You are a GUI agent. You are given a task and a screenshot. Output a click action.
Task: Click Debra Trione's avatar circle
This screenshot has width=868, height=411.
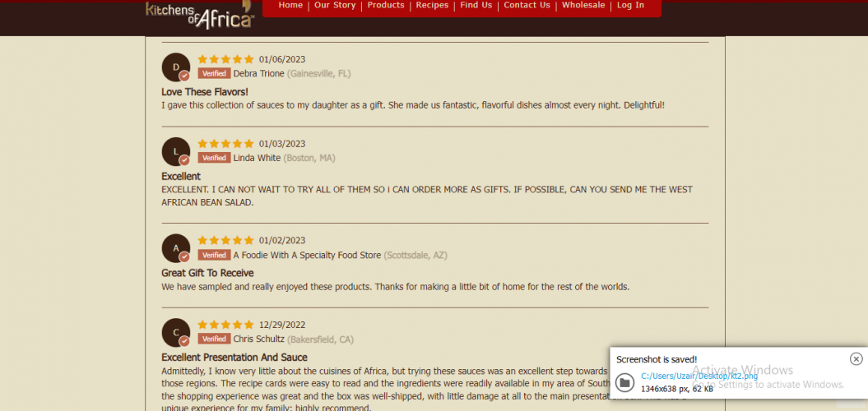176,67
